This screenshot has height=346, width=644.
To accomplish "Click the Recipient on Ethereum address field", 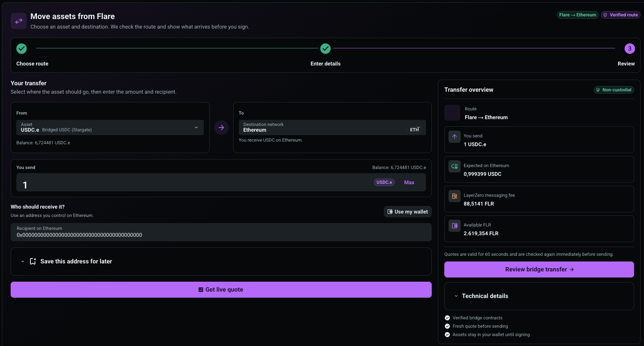I will coord(221,232).
